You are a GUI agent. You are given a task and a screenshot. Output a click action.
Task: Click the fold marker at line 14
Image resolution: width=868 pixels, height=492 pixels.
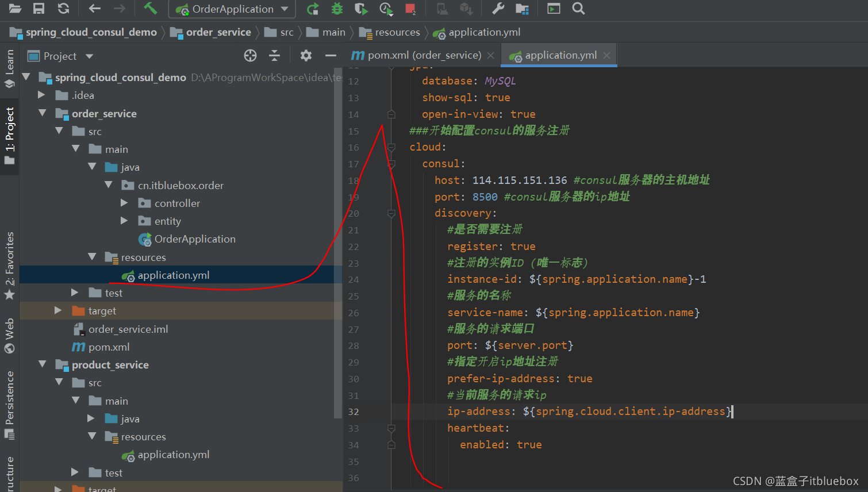391,114
